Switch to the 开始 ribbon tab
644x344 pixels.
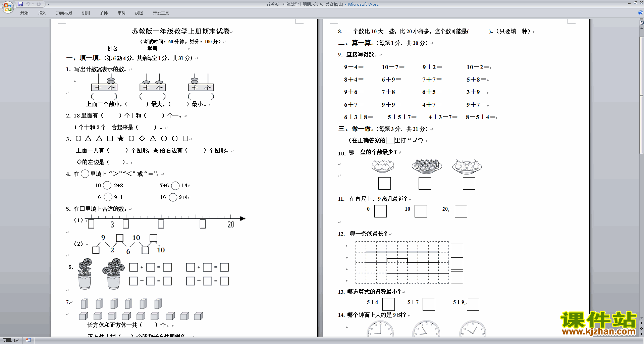click(x=24, y=13)
